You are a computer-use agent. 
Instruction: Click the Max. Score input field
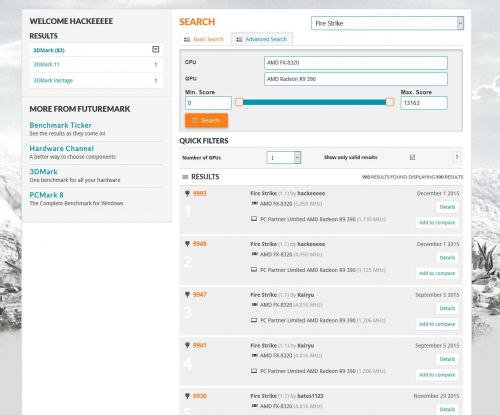click(424, 103)
